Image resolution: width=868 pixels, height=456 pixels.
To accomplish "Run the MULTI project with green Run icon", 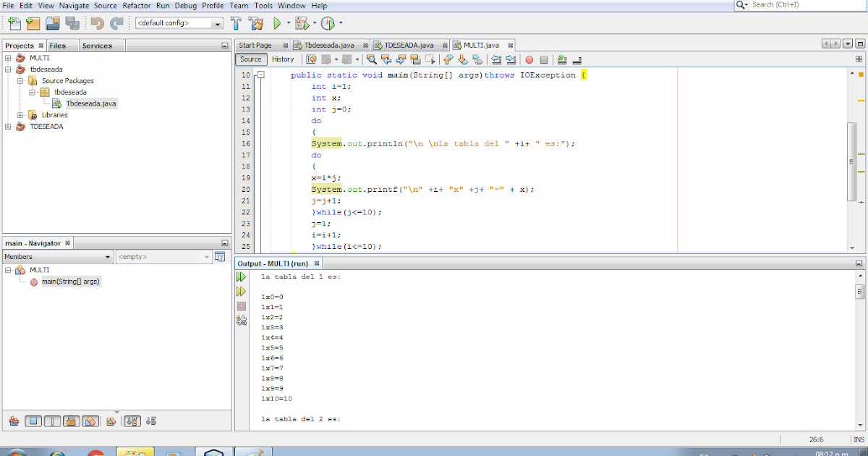I will [x=278, y=22].
